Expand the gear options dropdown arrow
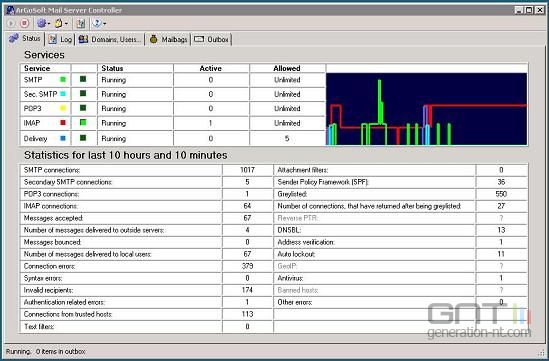The height and width of the screenshot is (361, 549). pos(49,24)
